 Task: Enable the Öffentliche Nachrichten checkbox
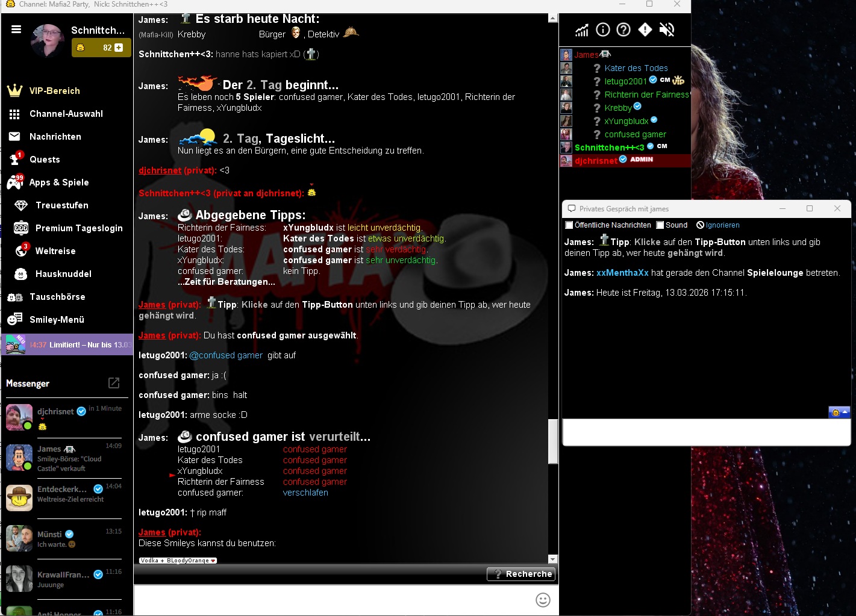[569, 225]
